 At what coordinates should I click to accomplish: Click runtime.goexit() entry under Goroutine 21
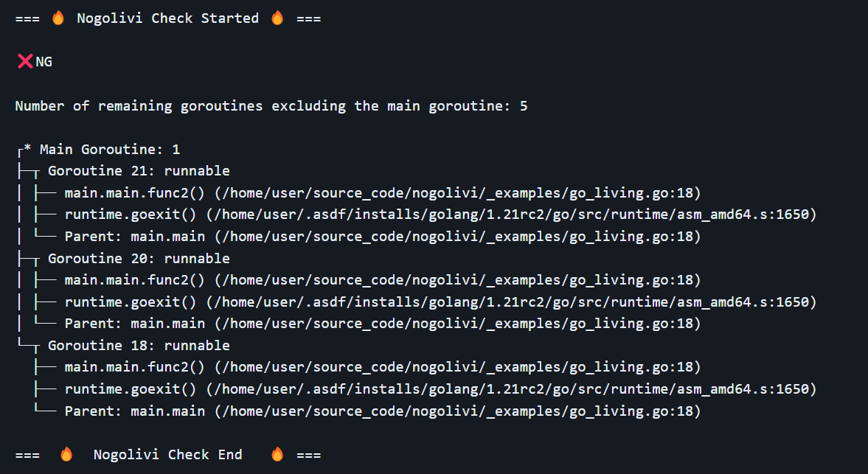pyautogui.click(x=131, y=215)
